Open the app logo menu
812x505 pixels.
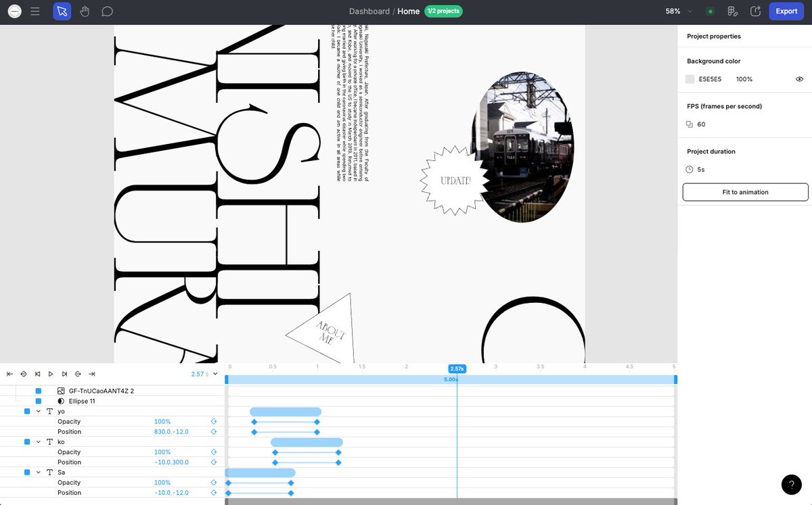click(14, 11)
